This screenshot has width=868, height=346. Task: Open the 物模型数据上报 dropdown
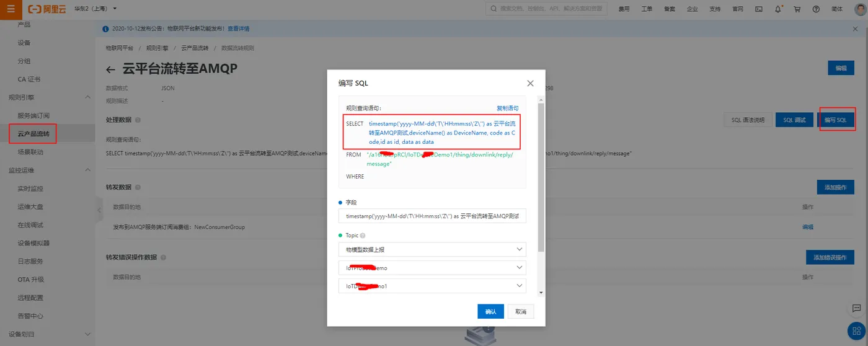point(432,249)
